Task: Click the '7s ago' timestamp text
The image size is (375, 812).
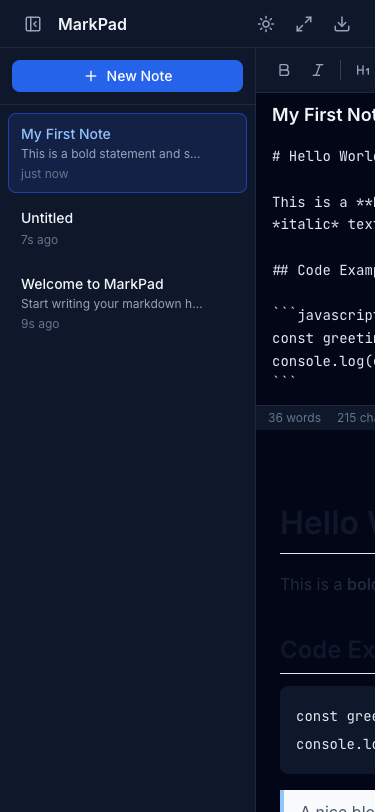Action: click(39, 240)
